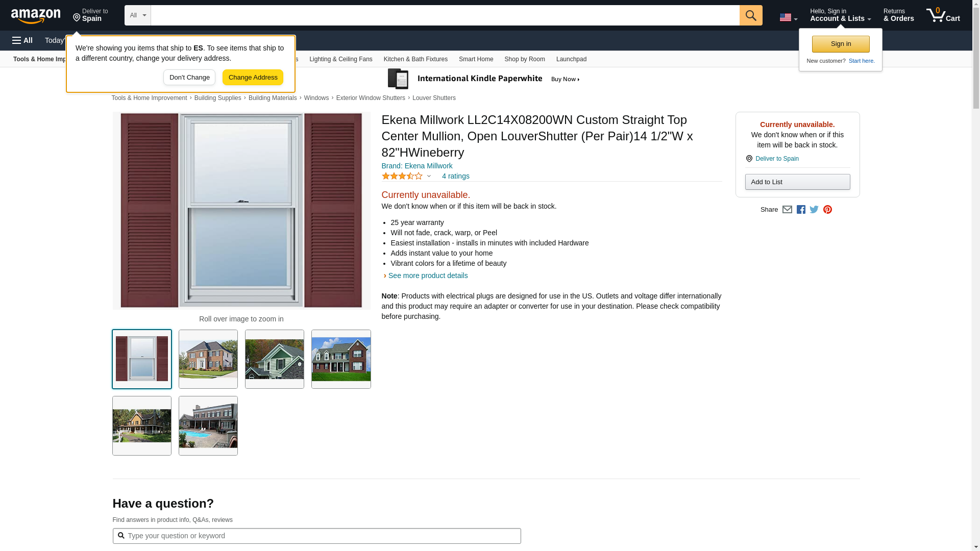
Task: Click the Change Address button
Action: click(253, 78)
